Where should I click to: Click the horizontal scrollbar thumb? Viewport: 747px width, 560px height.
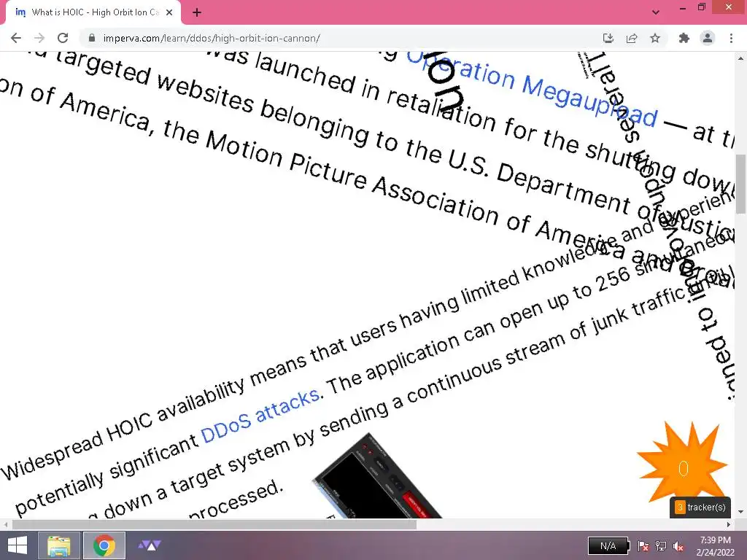click(214, 525)
